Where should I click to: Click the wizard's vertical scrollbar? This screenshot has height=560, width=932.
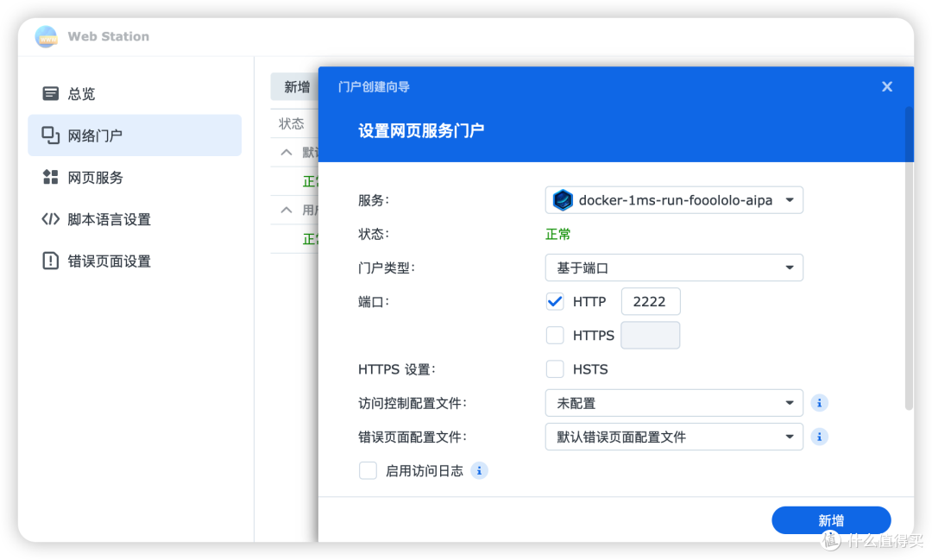909,259
